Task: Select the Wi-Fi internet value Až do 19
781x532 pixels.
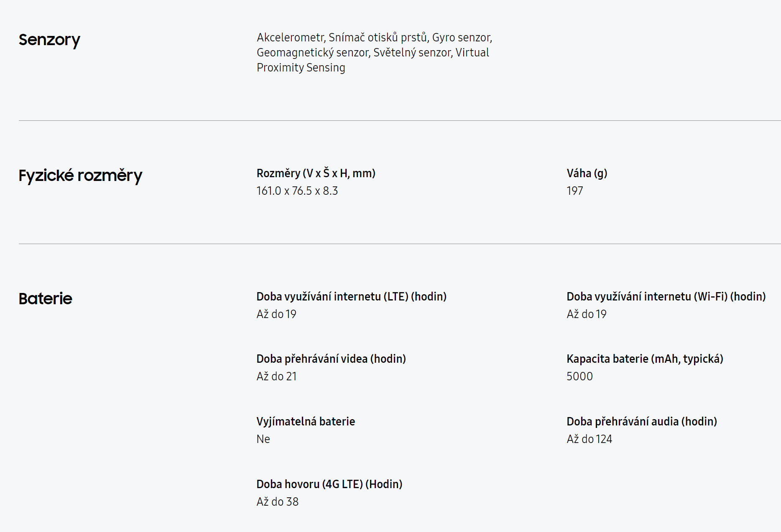Action: point(587,314)
